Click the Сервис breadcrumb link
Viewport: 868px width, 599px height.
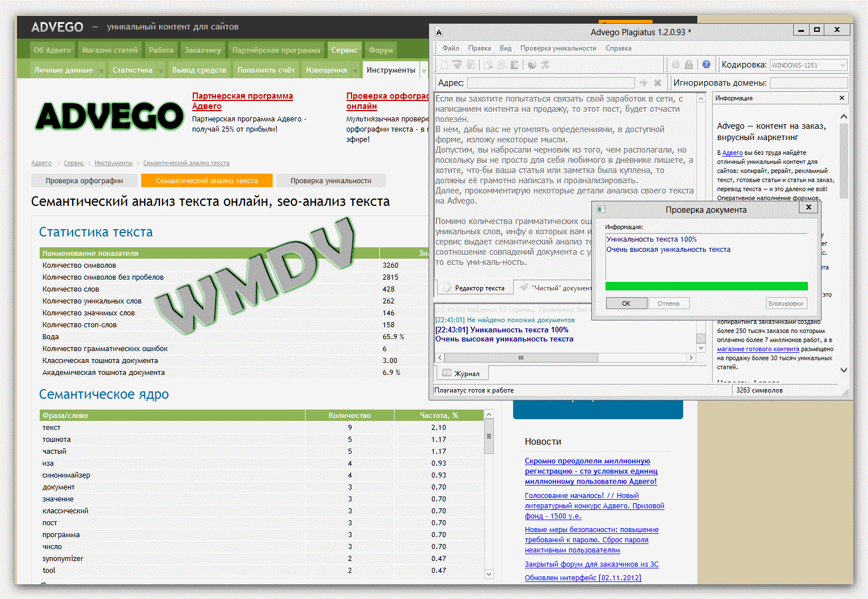pos(74,163)
